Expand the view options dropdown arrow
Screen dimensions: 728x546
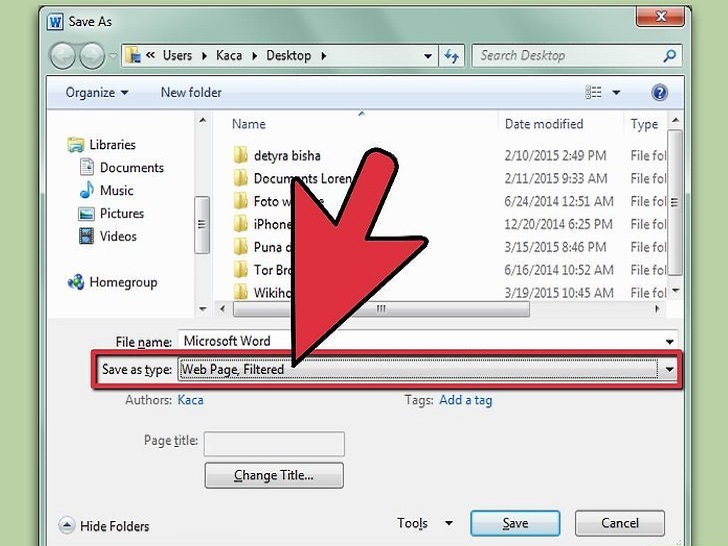(616, 92)
